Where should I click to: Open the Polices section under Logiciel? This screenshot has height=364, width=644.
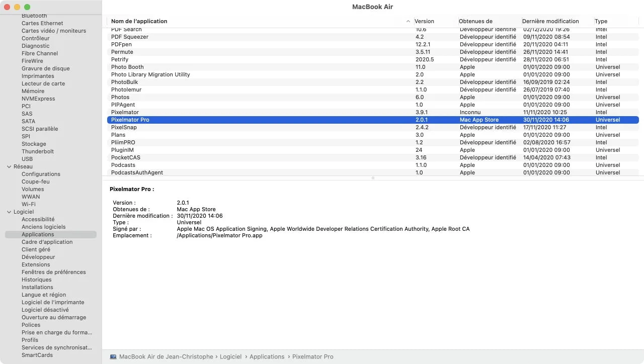[x=31, y=325]
